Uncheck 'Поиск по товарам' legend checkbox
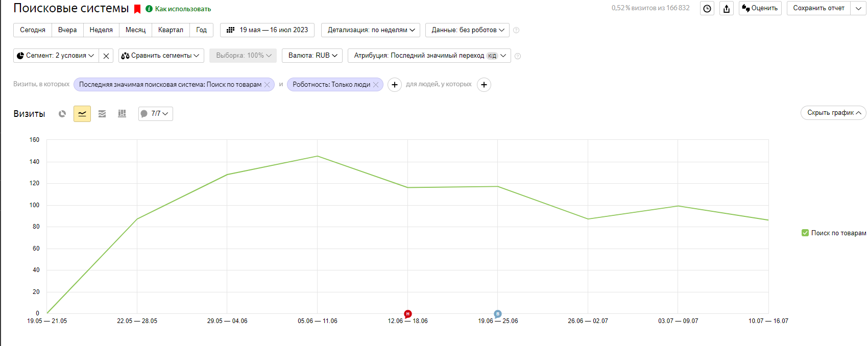 [805, 233]
